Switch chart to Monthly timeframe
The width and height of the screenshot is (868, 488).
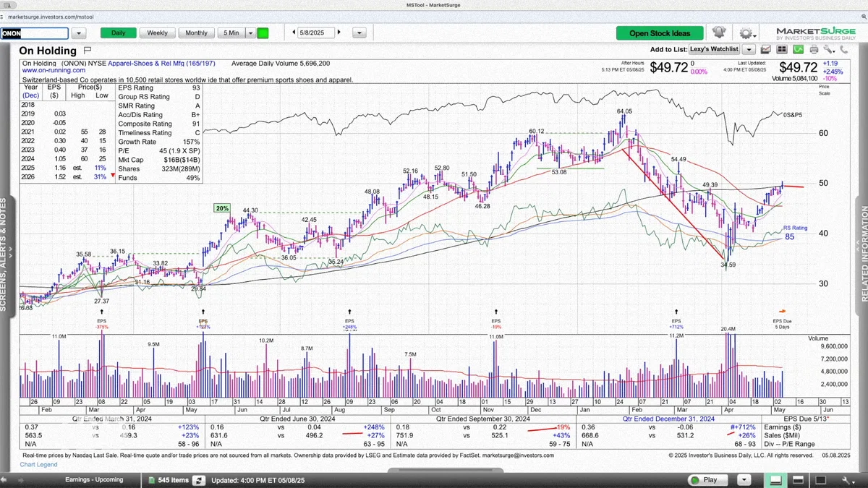point(197,33)
